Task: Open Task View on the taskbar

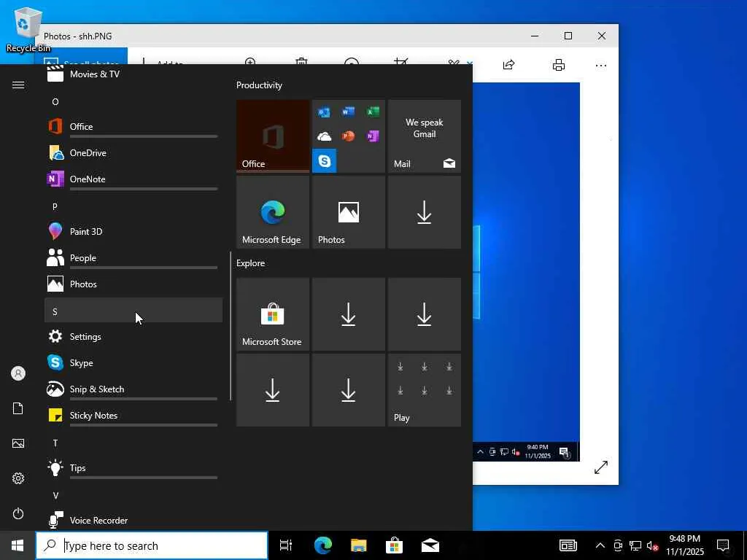Action: pos(286,545)
